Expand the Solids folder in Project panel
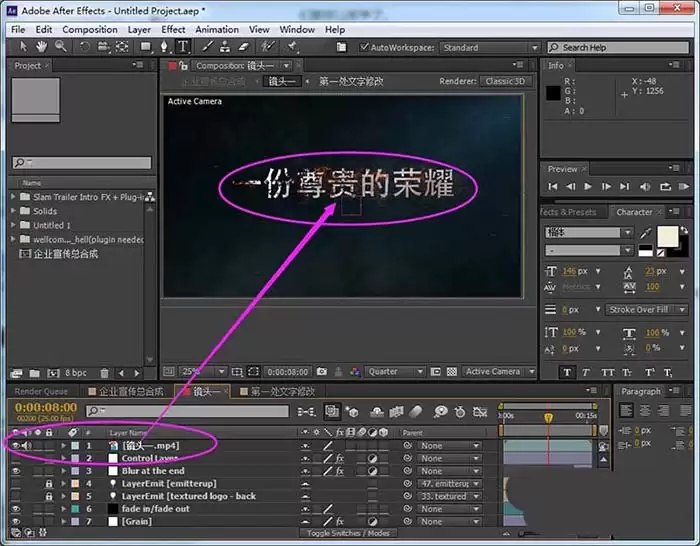This screenshot has width=700, height=546. coord(13,211)
